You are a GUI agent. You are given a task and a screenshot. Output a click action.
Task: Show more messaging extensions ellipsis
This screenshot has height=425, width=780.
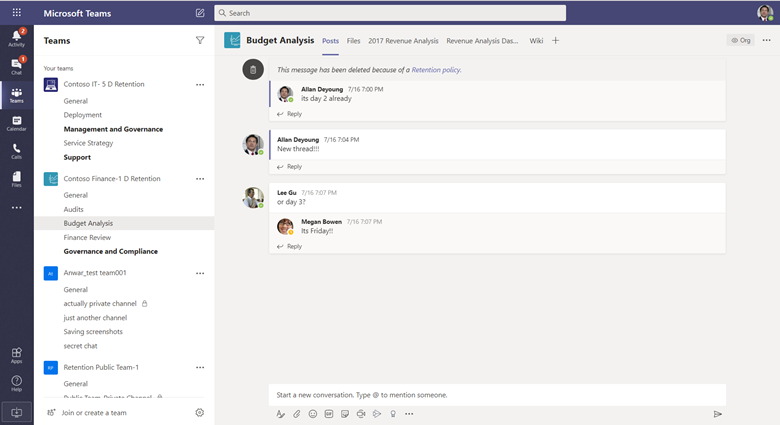pos(409,414)
